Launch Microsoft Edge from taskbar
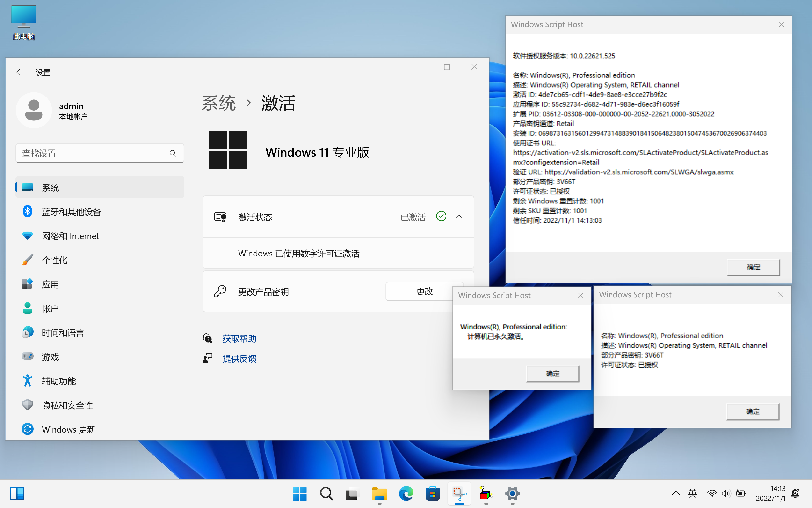 click(406, 493)
